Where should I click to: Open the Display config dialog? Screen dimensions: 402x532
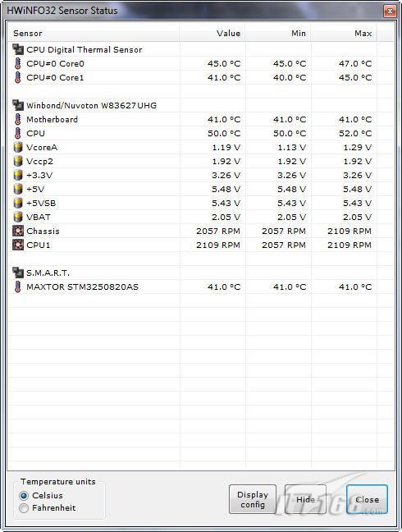coord(253,499)
